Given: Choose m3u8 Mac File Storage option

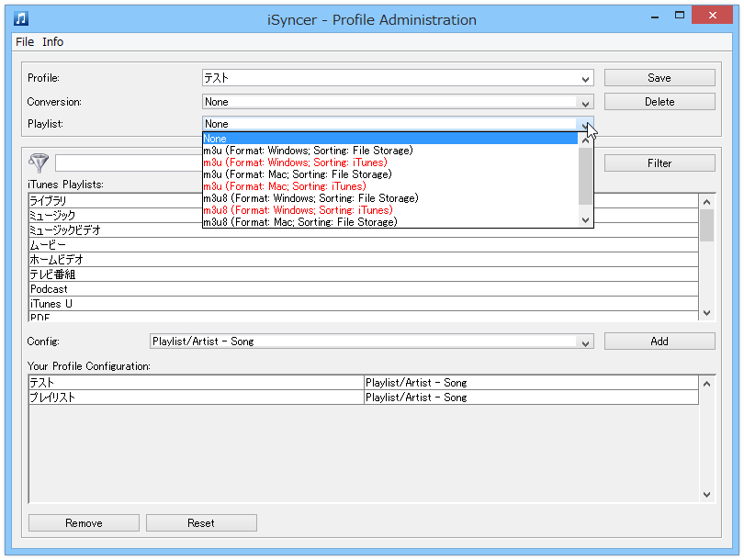Looking at the screenshot, I should (390, 221).
